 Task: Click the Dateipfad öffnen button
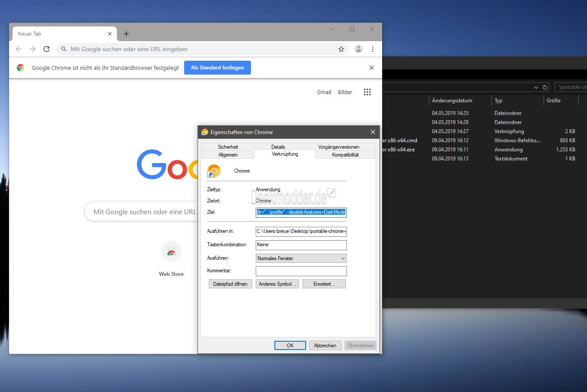tap(230, 284)
